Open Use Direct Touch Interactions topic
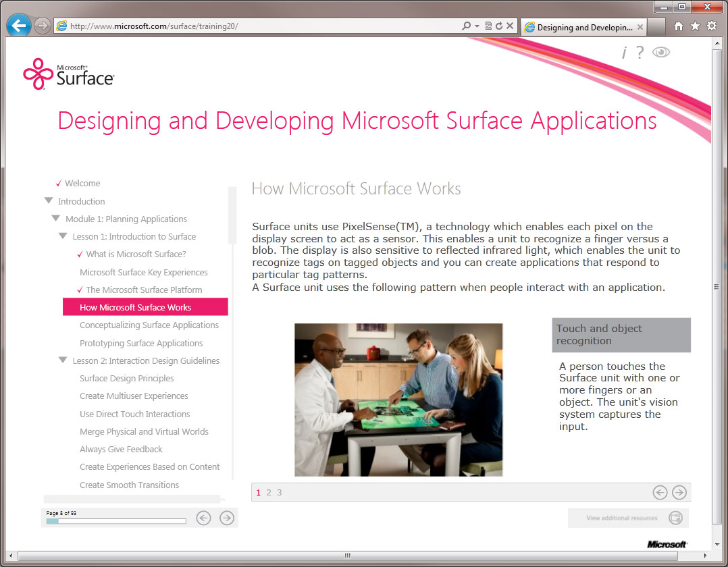 pyautogui.click(x=134, y=414)
